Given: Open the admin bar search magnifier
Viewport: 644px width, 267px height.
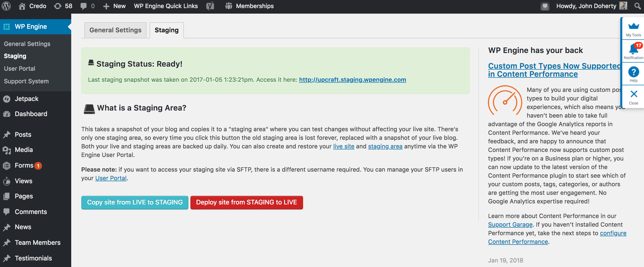Looking at the screenshot, I should click(x=637, y=6).
